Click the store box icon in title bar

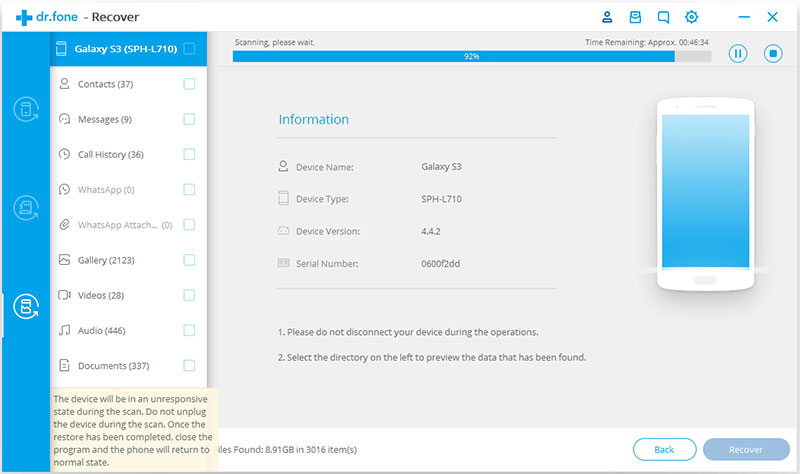pos(635,17)
